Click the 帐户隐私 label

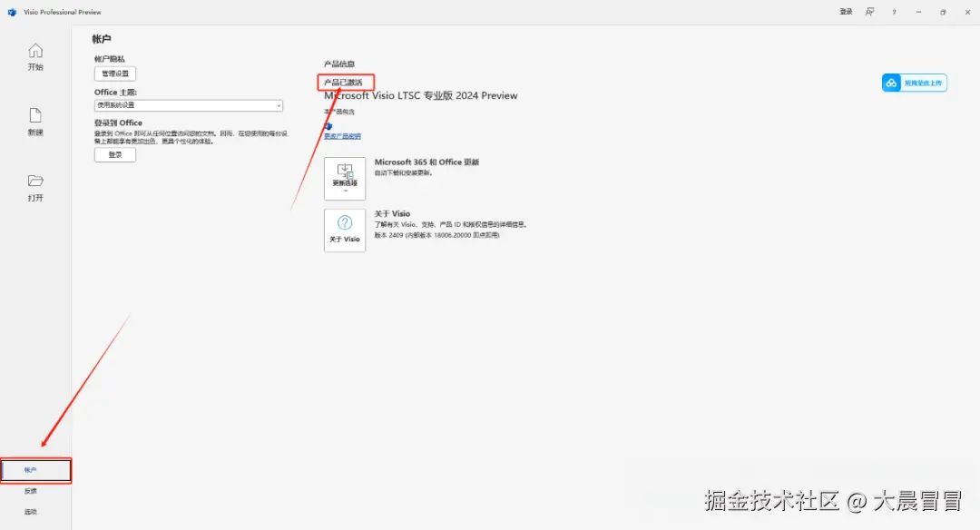pos(110,59)
